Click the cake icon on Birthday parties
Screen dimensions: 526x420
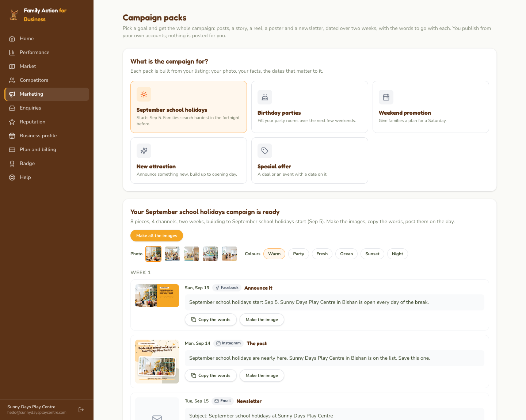click(265, 97)
